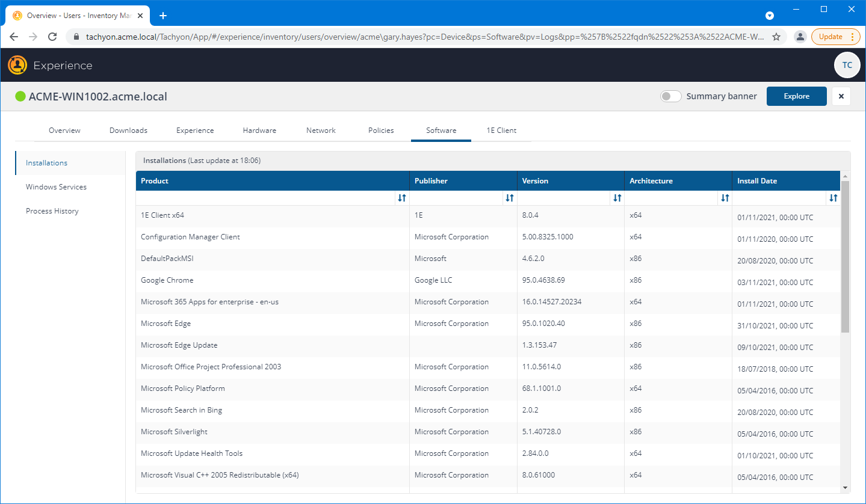Select Installations in the sidebar
Image resolution: width=866 pixels, height=504 pixels.
[x=70, y=163]
